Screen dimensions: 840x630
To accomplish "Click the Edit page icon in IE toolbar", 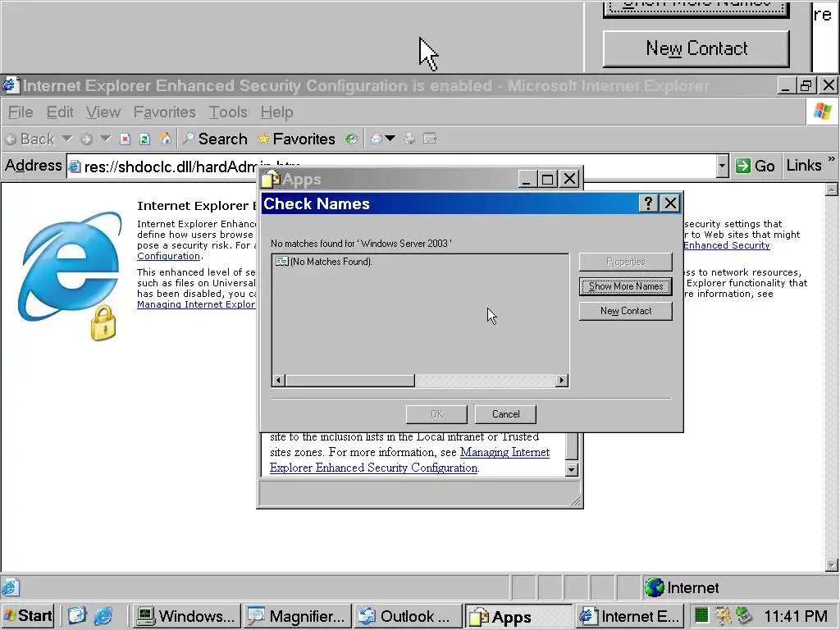I will pyautogui.click(x=430, y=139).
